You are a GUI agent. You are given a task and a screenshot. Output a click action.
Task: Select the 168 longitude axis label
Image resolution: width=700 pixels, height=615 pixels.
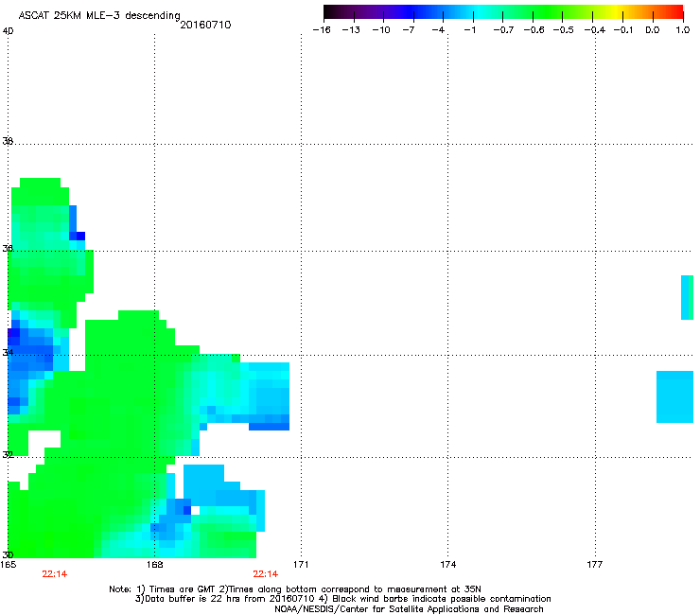154,565
